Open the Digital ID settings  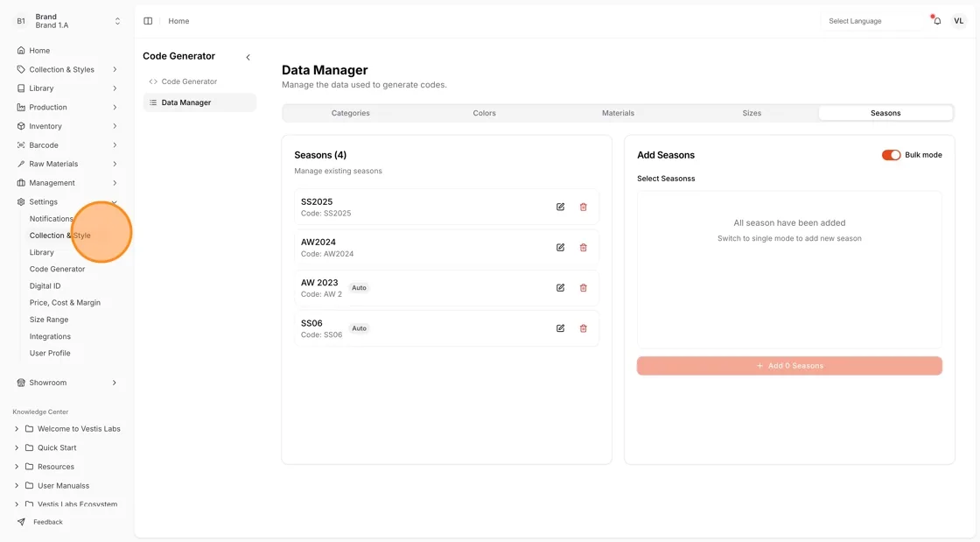(x=45, y=285)
